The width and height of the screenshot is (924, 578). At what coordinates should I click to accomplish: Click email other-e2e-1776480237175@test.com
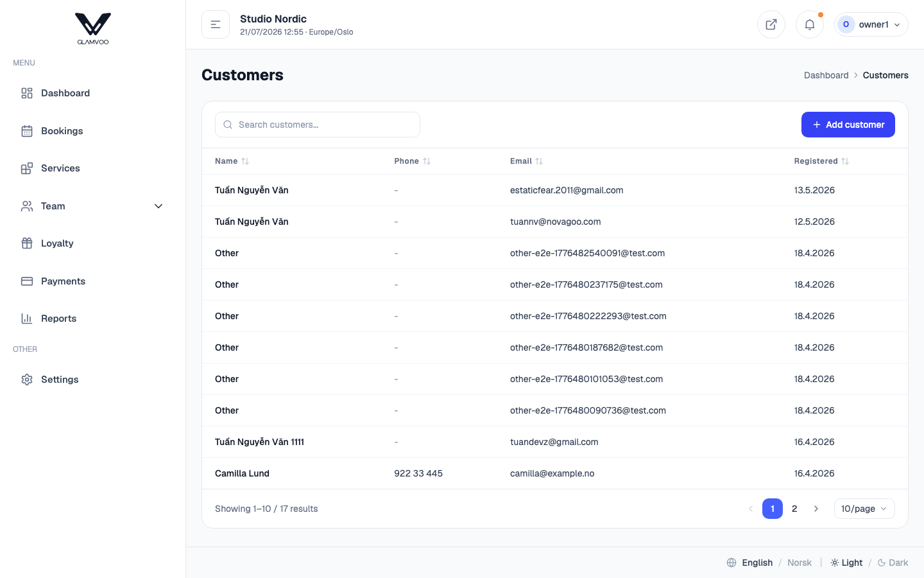(586, 285)
